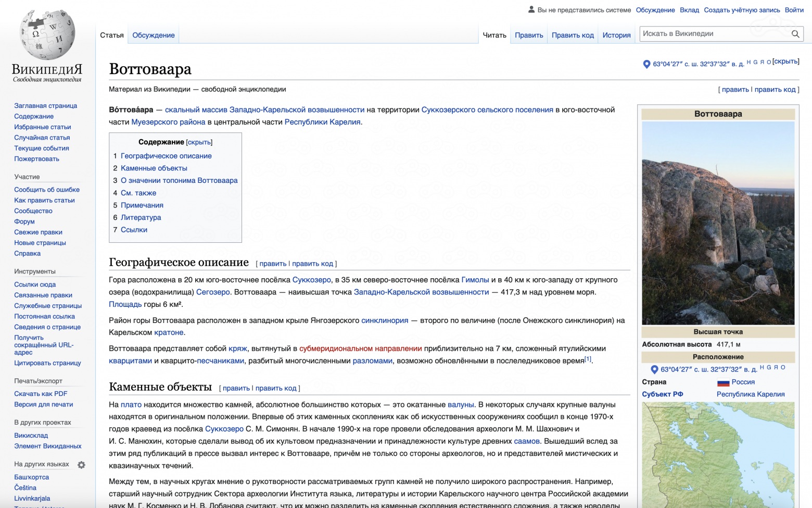Viewport: 812px width, 508px height.
Task: Open the История tab
Action: click(616, 35)
